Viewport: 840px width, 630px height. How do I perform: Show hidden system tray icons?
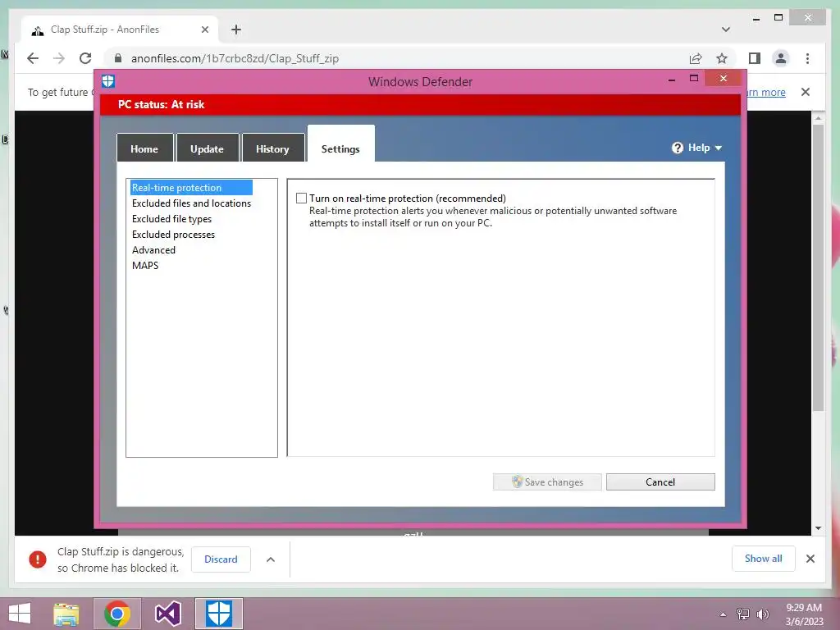pos(723,614)
